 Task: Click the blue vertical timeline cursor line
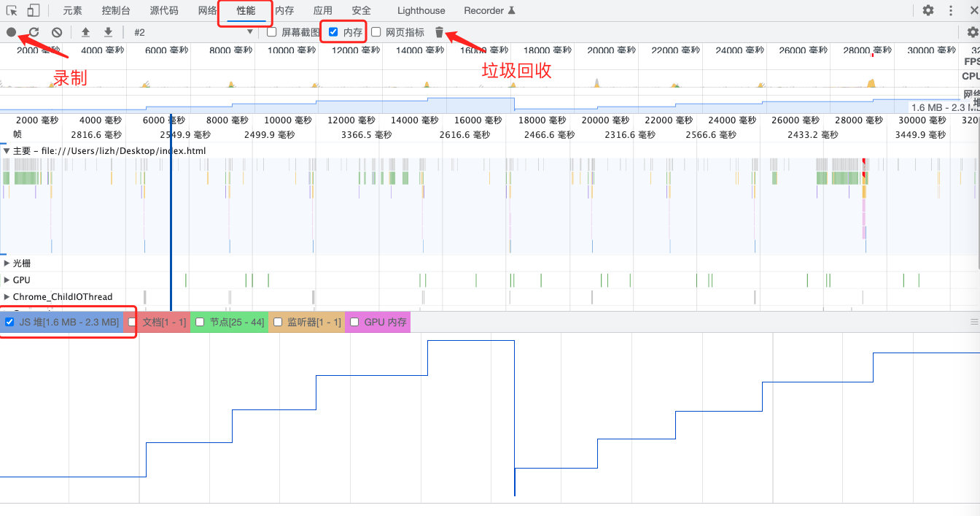[x=171, y=212]
